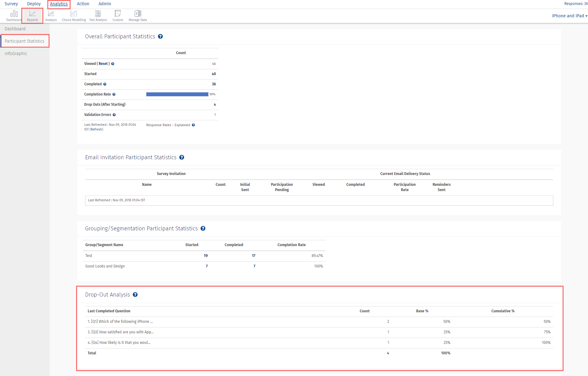Show help for Email Invitation Participant Statistics

click(x=182, y=157)
